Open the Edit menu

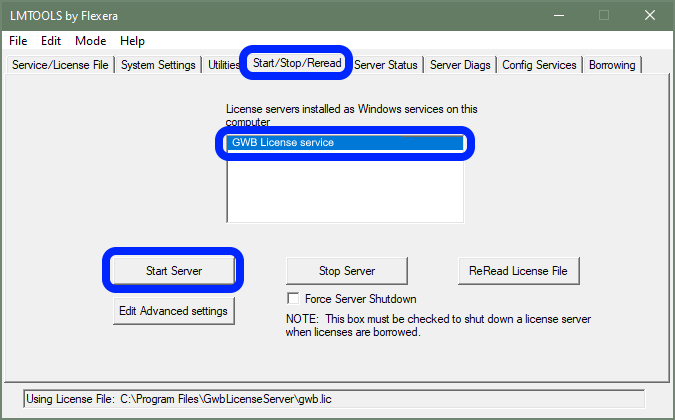point(51,41)
